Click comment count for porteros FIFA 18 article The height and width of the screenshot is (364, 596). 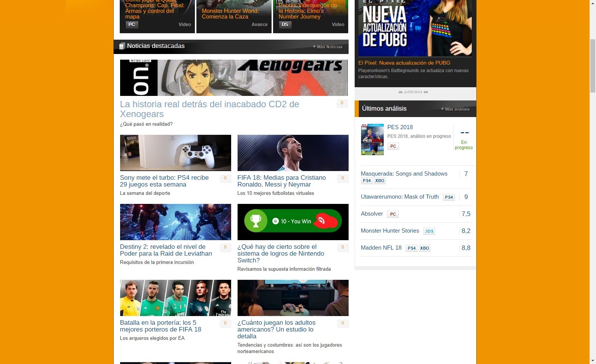225,324
